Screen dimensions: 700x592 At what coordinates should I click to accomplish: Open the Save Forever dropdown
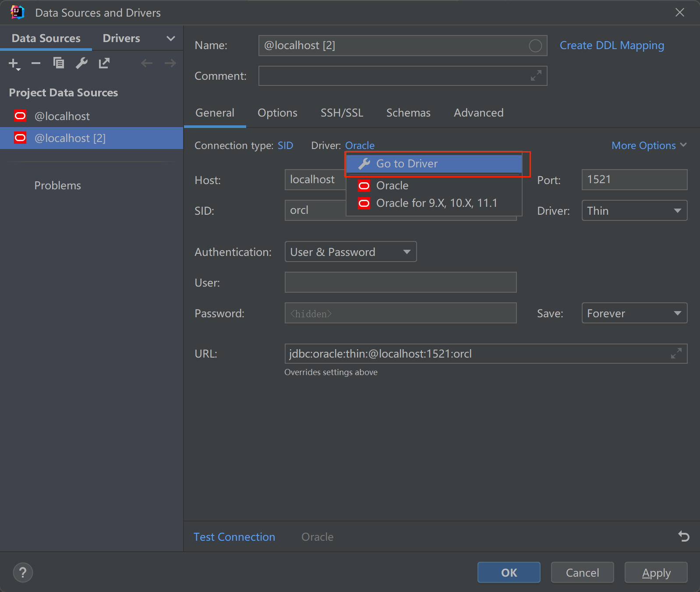[x=634, y=313]
